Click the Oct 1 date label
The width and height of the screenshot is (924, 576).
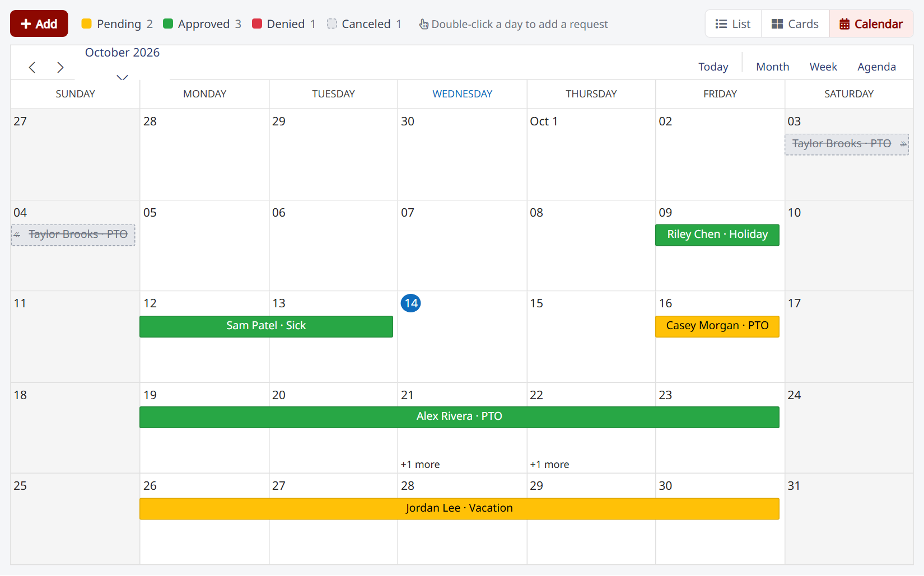click(544, 121)
